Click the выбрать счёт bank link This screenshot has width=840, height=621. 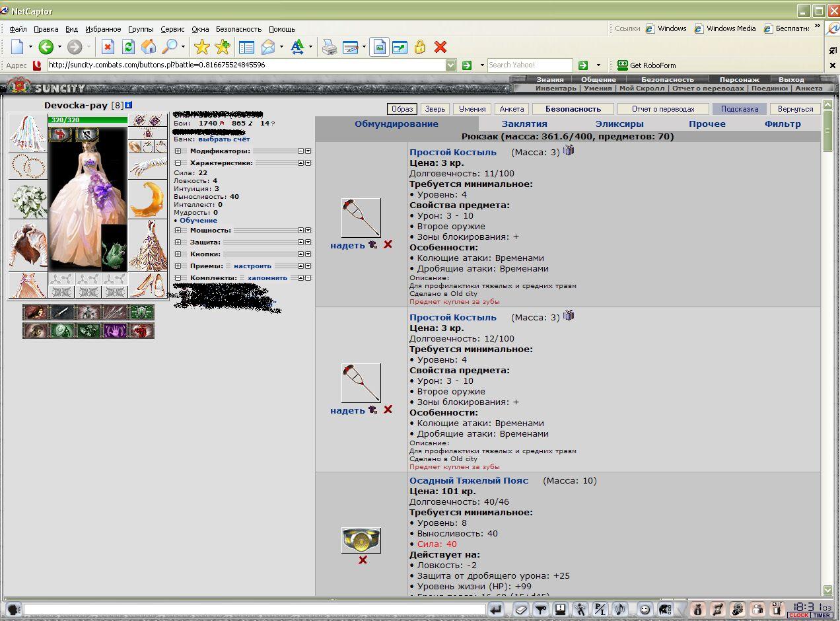point(224,139)
